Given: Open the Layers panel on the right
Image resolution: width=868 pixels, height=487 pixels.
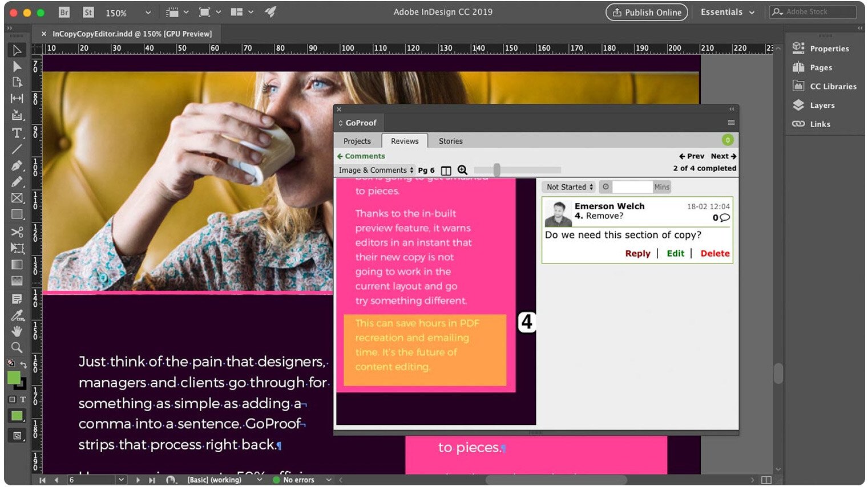Looking at the screenshot, I should point(822,105).
